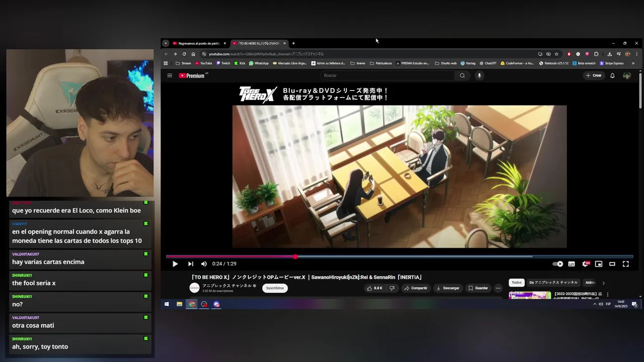Open the first recommended video thumbnail
644x362 pixels.
coord(530,295)
